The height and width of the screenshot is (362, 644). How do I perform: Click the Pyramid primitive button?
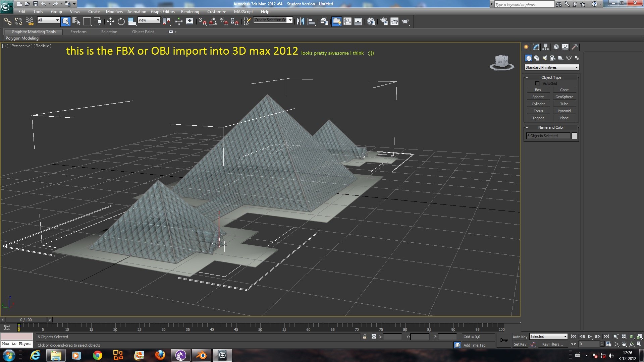564,111
